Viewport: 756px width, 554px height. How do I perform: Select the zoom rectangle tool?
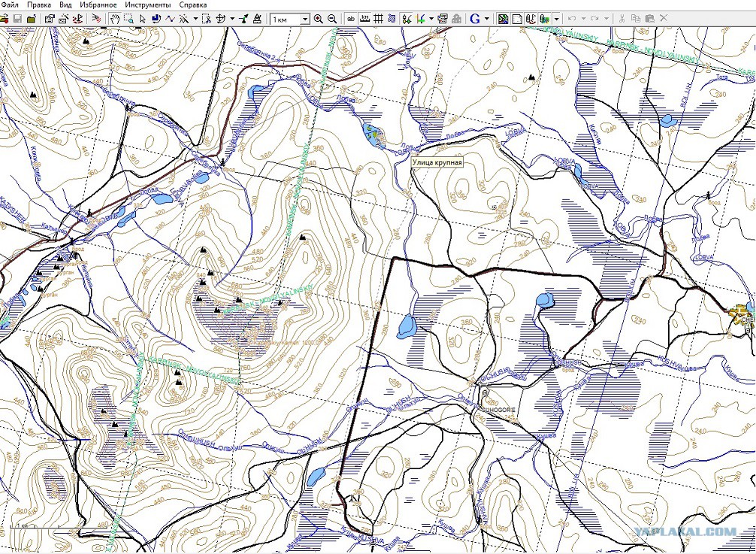click(129, 19)
